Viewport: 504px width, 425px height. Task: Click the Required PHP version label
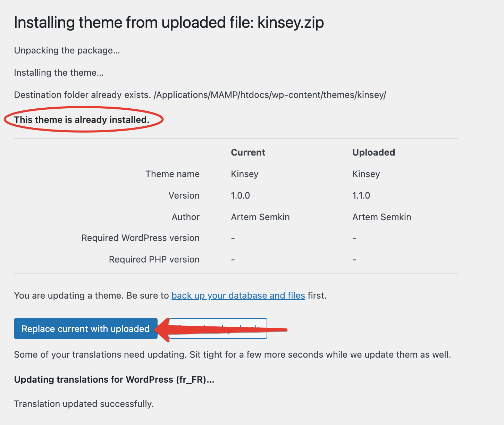(x=154, y=259)
